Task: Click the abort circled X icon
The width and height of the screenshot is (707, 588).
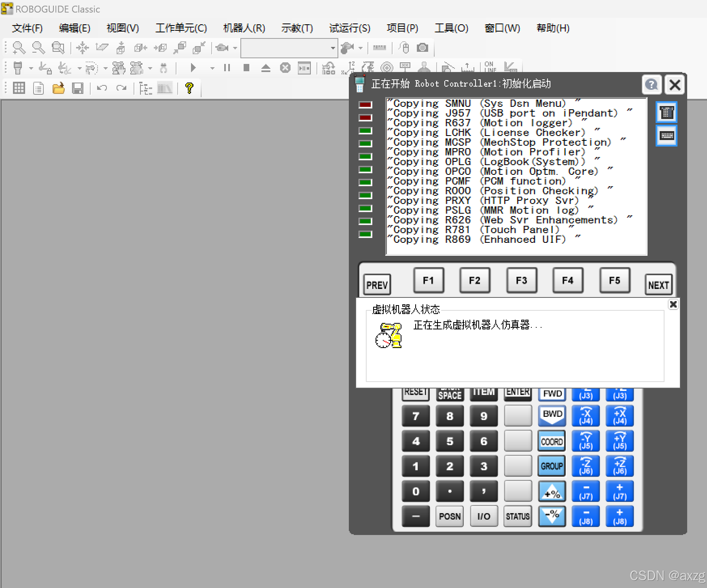Action: click(x=285, y=68)
